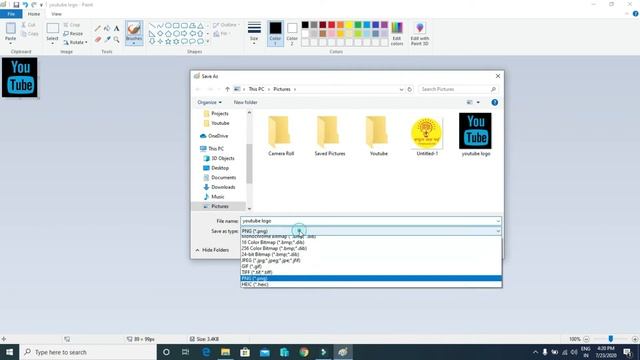The height and width of the screenshot is (360, 640).
Task: Switch to the View ribbon tab
Action: click(x=56, y=14)
